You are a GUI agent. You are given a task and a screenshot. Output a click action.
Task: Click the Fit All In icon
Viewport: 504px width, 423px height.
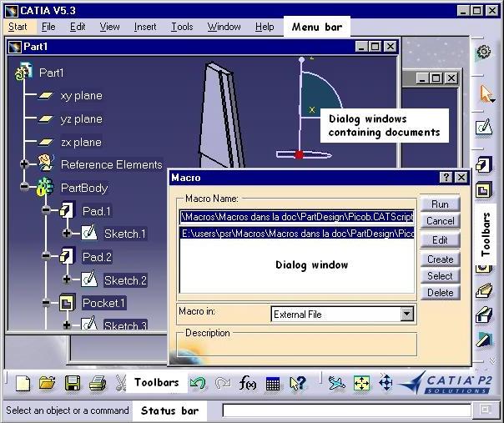pyautogui.click(x=361, y=383)
